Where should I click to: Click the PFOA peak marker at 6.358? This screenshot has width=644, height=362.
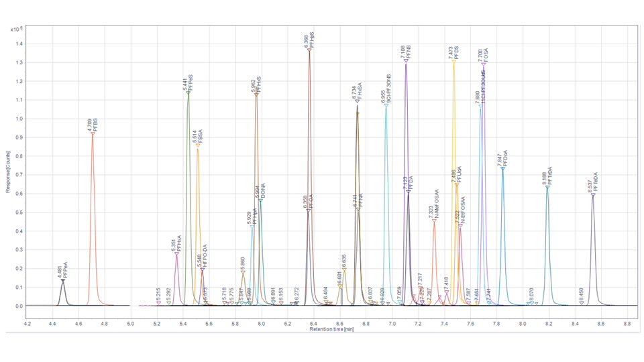(x=308, y=210)
